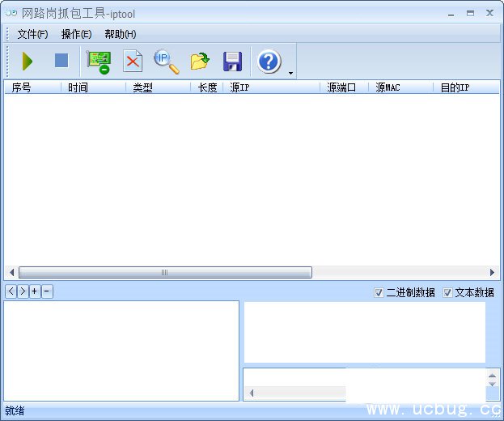The image size is (504, 421).
Task: Open the 帮助(H) menu
Action: (120, 34)
